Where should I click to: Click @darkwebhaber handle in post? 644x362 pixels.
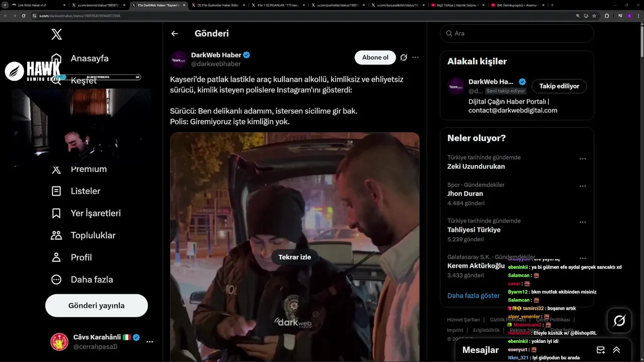pos(216,64)
